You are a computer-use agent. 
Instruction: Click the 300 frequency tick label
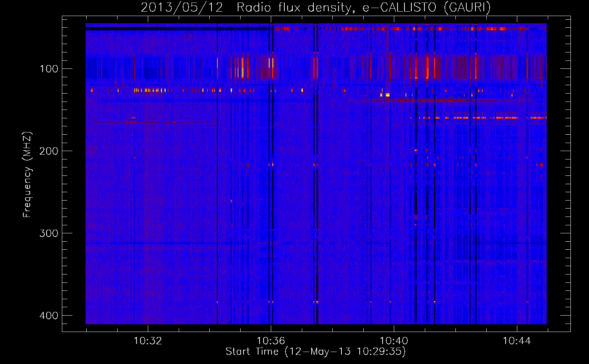49,233
